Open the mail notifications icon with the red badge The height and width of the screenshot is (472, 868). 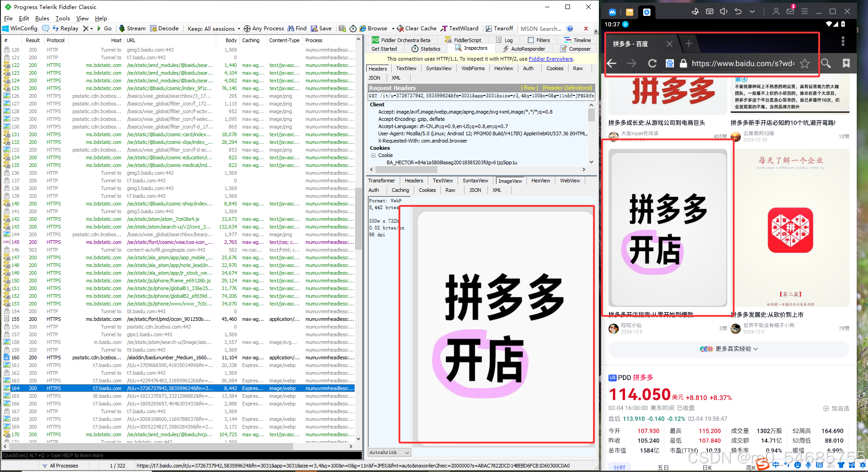[790, 11]
